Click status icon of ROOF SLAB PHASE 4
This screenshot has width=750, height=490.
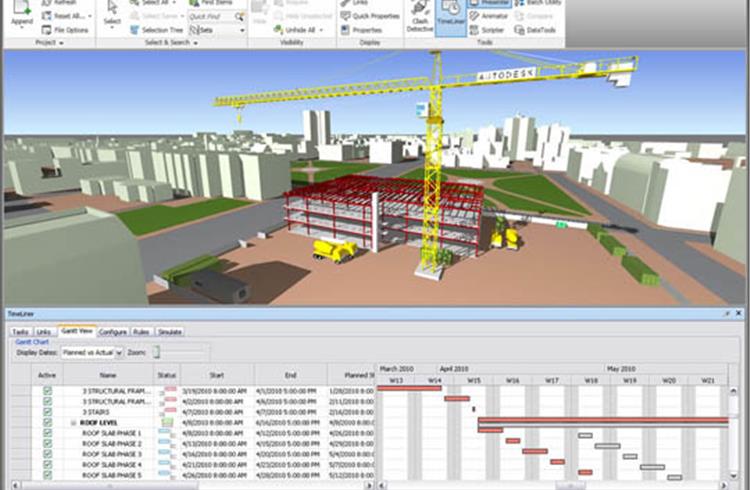pos(166,465)
